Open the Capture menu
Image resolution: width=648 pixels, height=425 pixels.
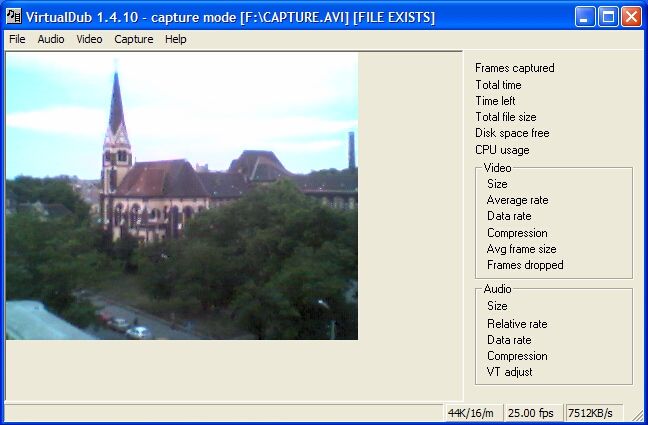134,39
